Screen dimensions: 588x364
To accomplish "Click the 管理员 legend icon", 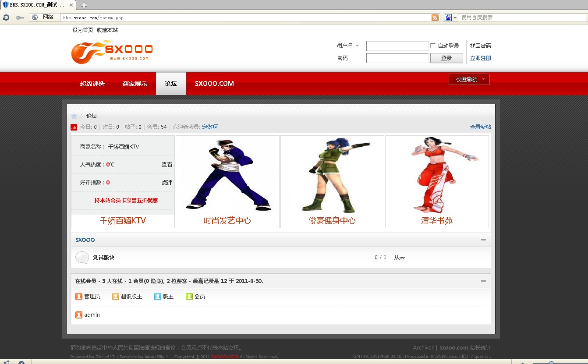I will pyautogui.click(x=79, y=297).
